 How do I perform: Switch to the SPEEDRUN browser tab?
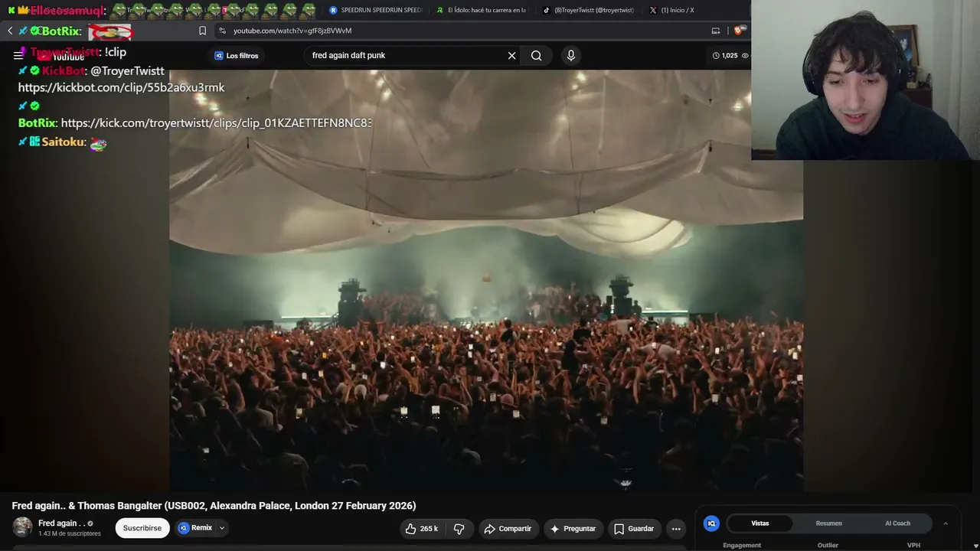coord(376,10)
